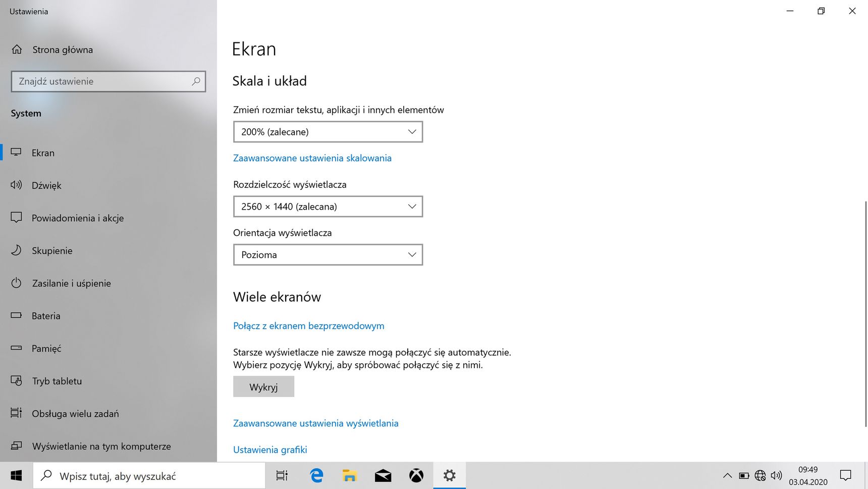Open Task View on the taskbar
868x489 pixels.
click(x=282, y=475)
